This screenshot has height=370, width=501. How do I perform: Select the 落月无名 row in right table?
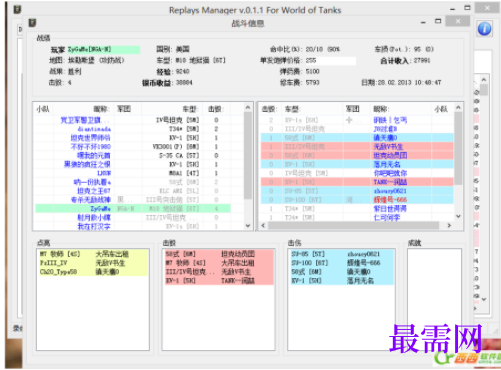pyautogui.click(x=357, y=164)
